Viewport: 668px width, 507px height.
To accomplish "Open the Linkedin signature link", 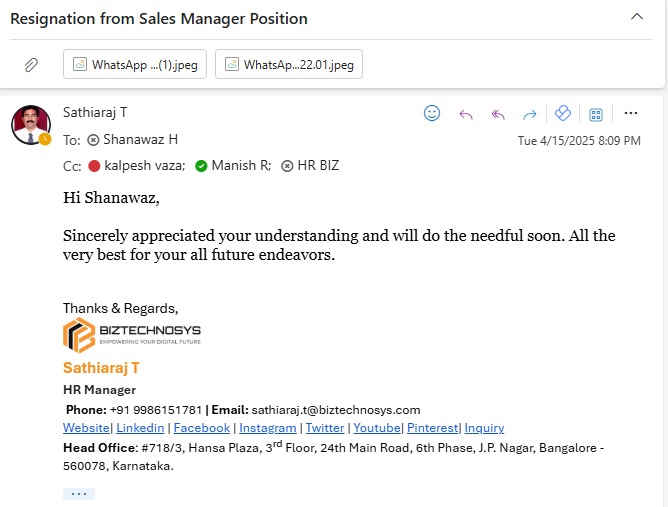I will pos(140,427).
